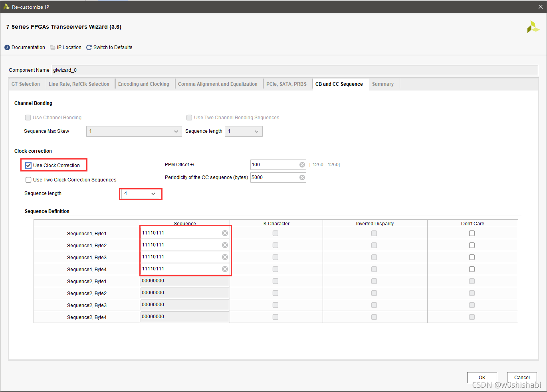
Task: Toggle Inverted Disparity for Sequence1 Byte1
Action: [x=374, y=233]
